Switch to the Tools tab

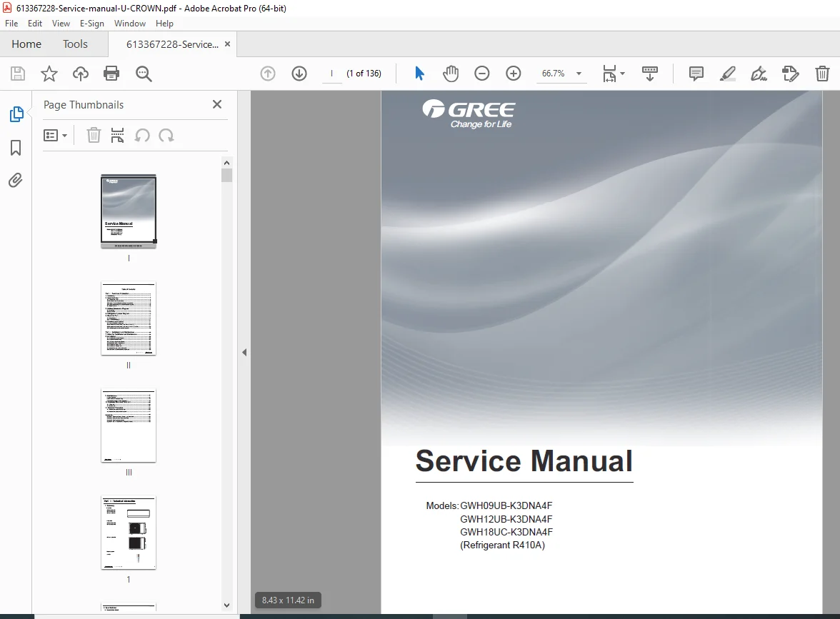click(75, 44)
